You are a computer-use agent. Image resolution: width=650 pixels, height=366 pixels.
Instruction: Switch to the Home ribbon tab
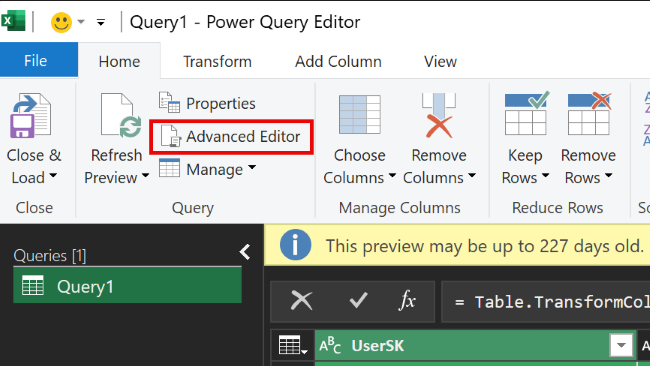119,61
